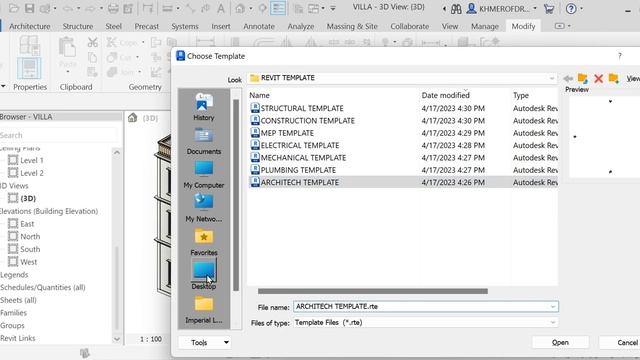This screenshot has height=360, width=640.
Task: Open the Structure ribbon tab
Action: (78, 26)
